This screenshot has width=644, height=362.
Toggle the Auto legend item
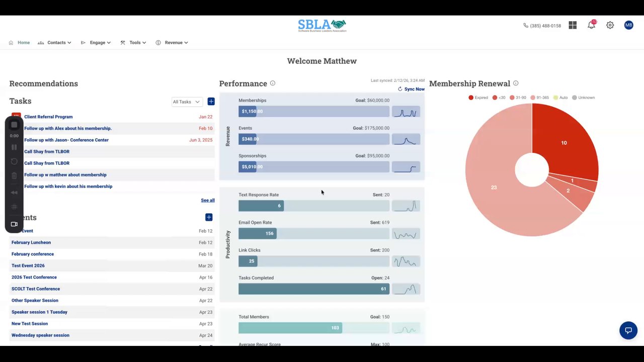[560, 98]
